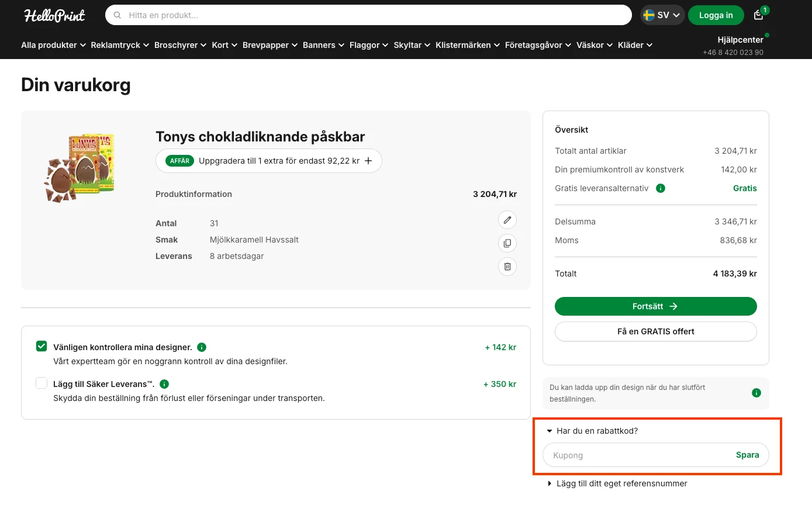Click the 8 arbetsdagar delivery text
812x522 pixels.
click(237, 256)
